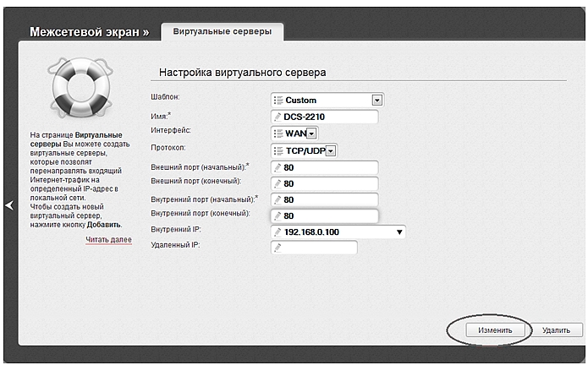The width and height of the screenshot is (588, 365).
Task: Open the Шаблон Custom dropdown
Action: point(377,101)
